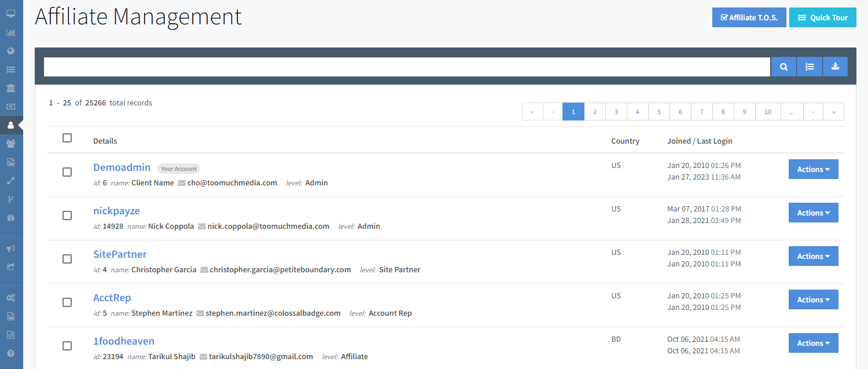Jump to last page with » button
868x369 pixels.
[833, 112]
